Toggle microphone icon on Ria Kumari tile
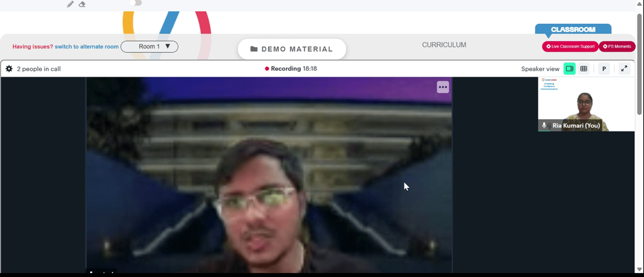This screenshot has height=277, width=644. 545,126
